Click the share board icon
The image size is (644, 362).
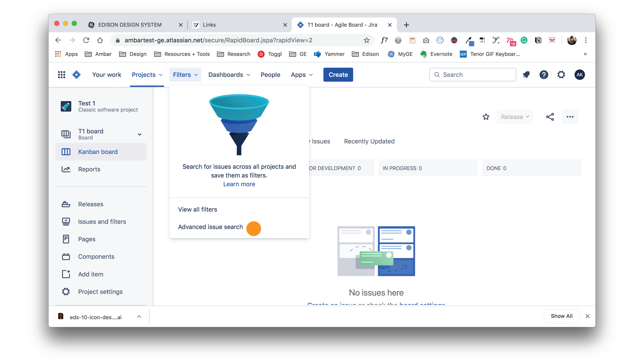pos(550,117)
